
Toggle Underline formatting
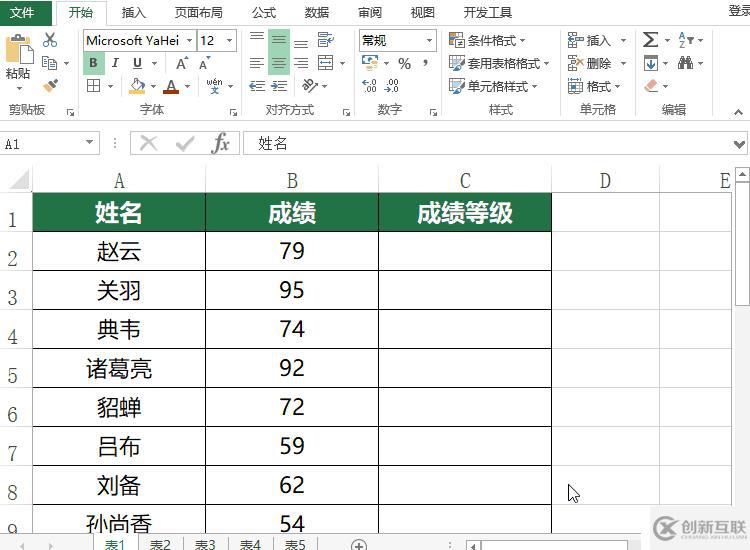tap(137, 63)
